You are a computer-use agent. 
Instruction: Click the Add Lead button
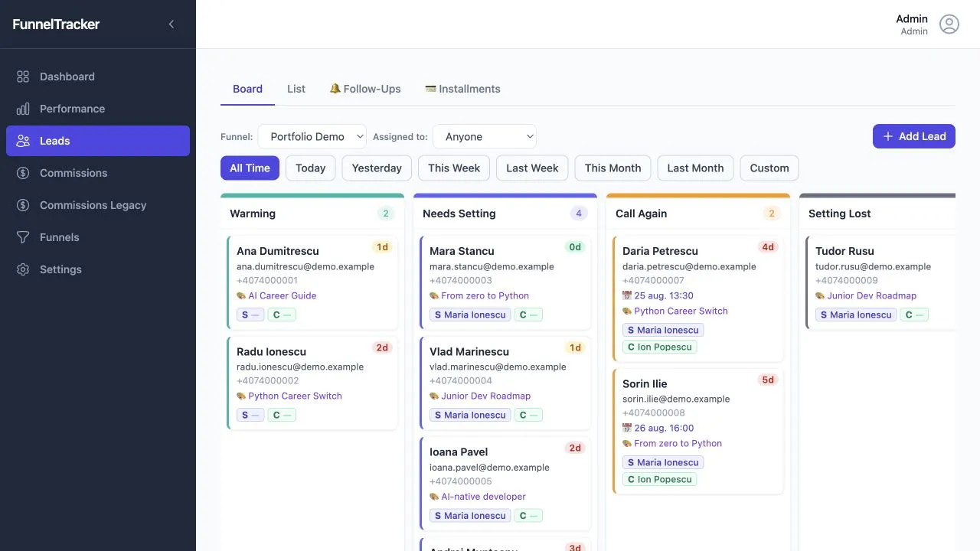point(914,136)
